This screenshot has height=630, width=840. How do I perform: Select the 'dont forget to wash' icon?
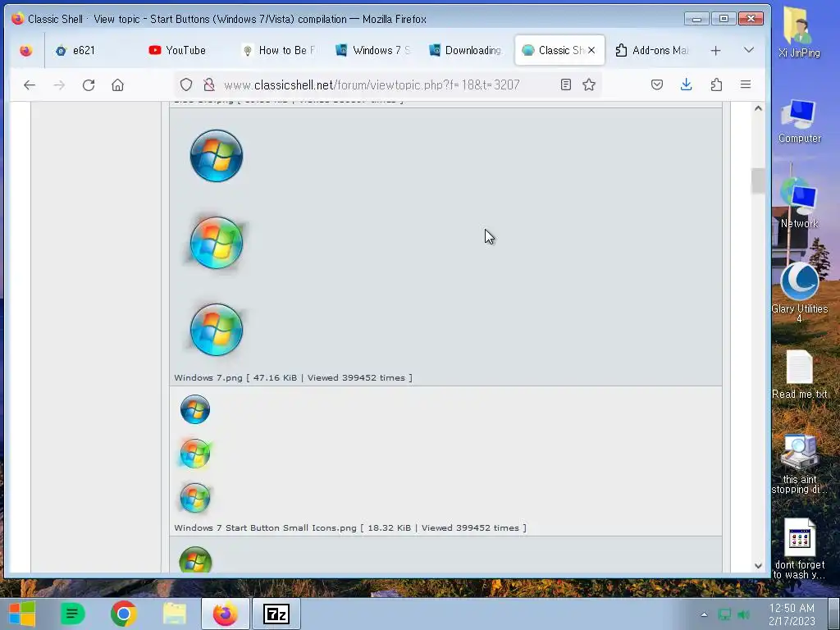pos(799,549)
